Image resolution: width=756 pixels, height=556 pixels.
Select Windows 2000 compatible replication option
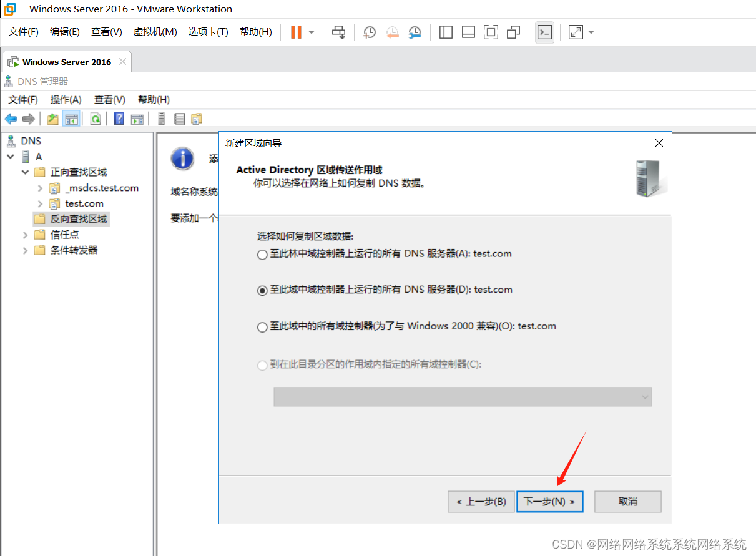pos(262,326)
